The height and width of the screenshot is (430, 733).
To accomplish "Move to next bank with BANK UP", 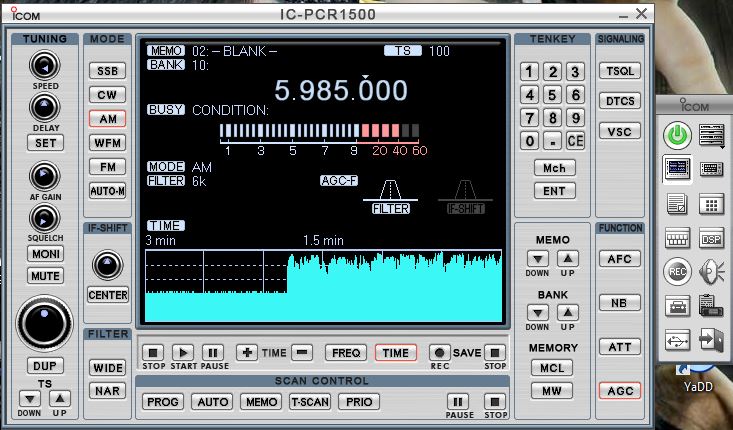I will [568, 313].
